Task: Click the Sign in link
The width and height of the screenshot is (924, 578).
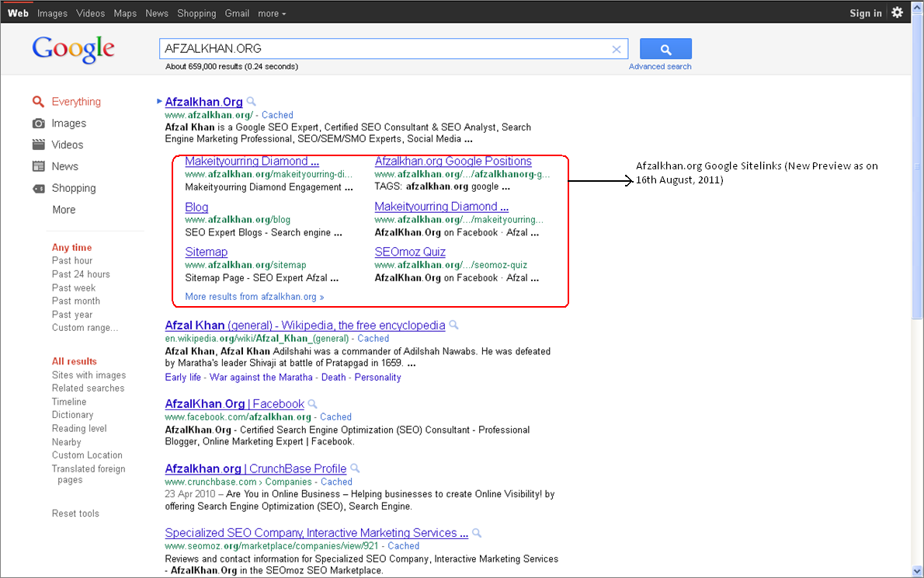Action: click(866, 13)
